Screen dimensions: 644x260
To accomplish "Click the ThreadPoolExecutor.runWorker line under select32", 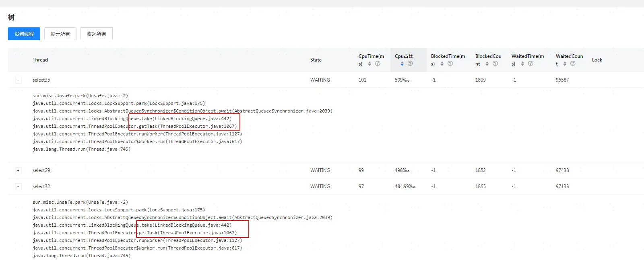I will (137, 240).
